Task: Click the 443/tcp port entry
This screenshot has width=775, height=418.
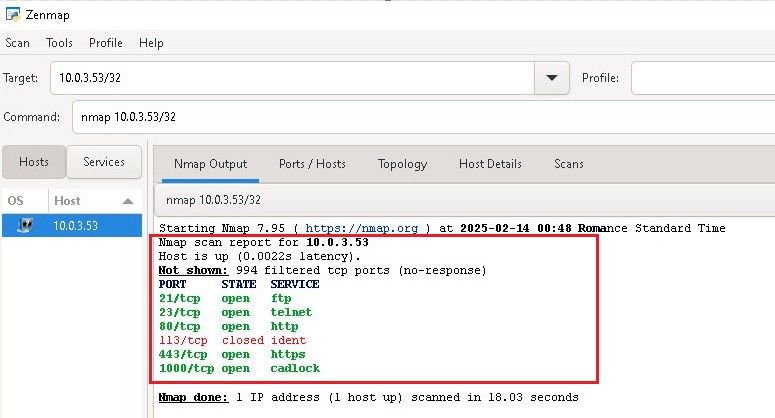Action: pyautogui.click(x=183, y=354)
